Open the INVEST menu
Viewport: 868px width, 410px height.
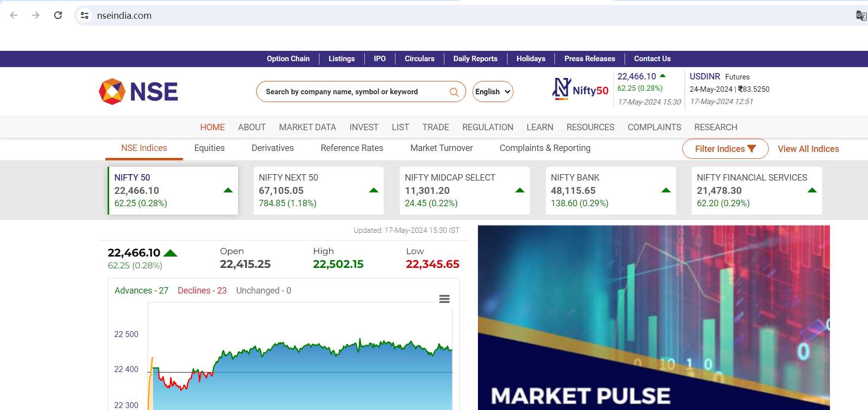(x=364, y=127)
